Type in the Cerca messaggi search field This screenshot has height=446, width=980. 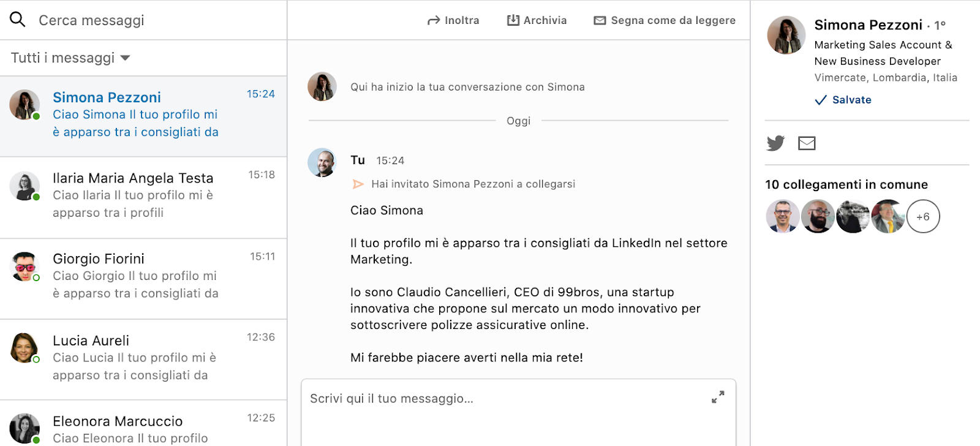153,20
